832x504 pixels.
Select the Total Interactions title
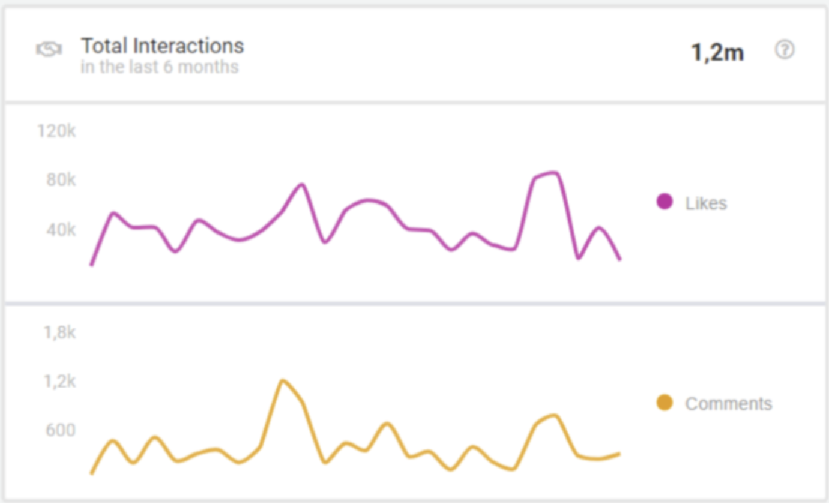click(162, 46)
